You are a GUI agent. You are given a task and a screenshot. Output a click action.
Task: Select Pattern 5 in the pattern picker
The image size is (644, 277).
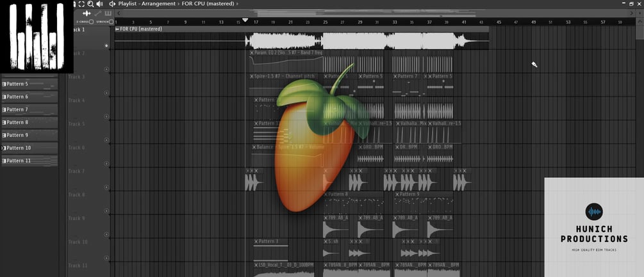pyautogui.click(x=29, y=84)
